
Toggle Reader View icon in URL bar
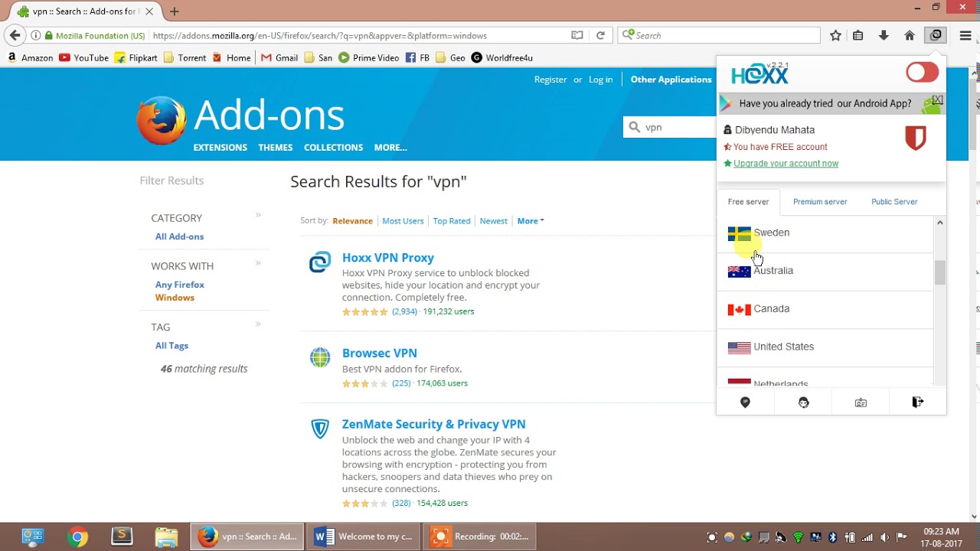(577, 35)
